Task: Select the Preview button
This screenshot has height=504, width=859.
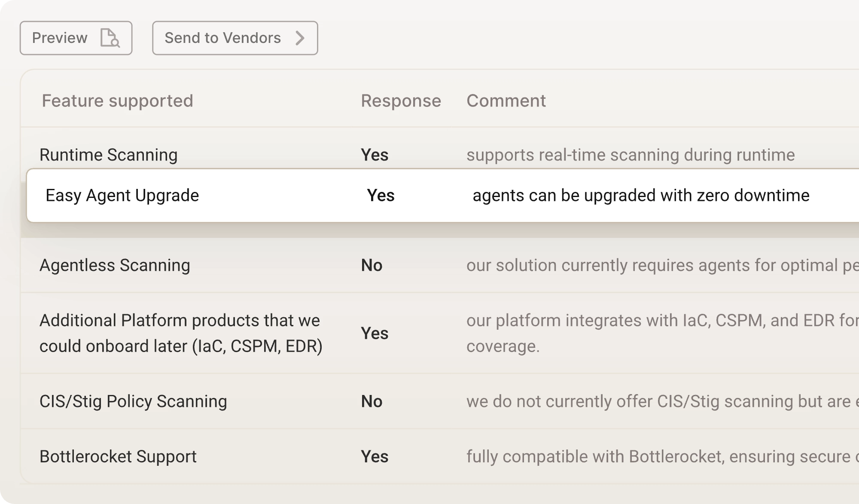Action: click(76, 38)
